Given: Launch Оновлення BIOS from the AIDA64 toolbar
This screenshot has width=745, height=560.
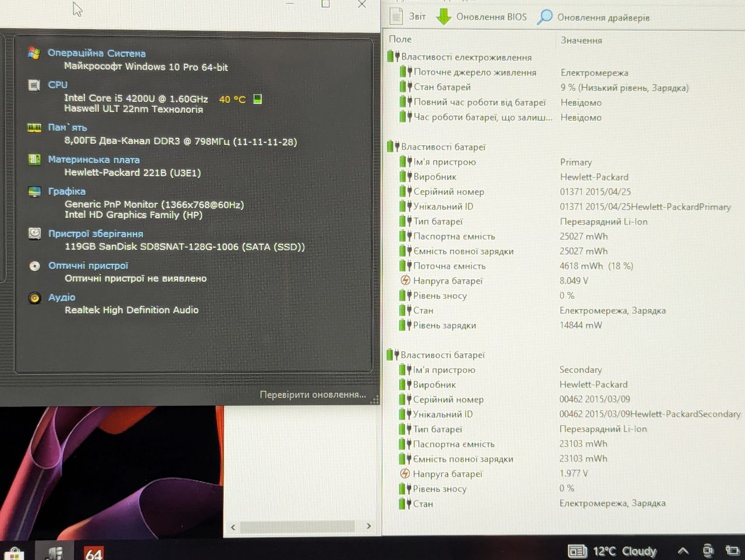Looking at the screenshot, I should click(481, 17).
